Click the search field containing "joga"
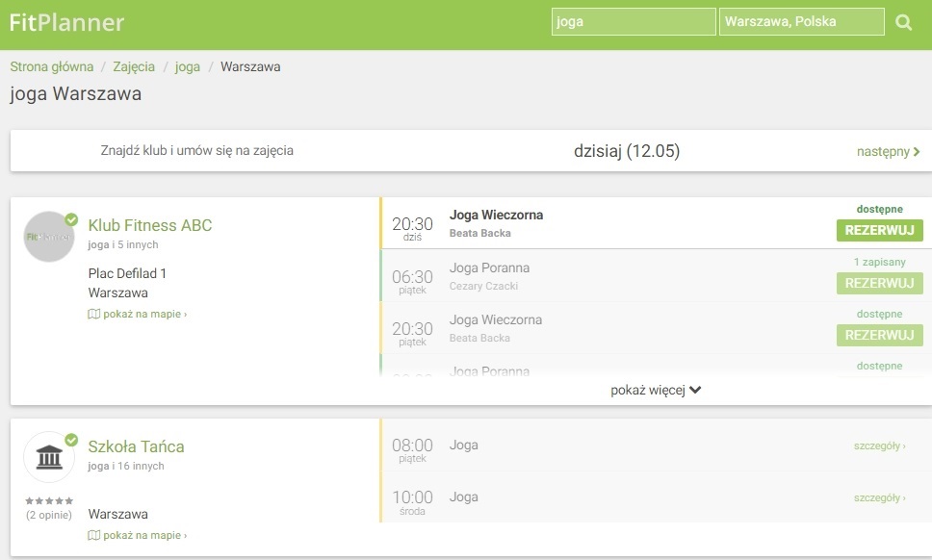Image resolution: width=932 pixels, height=560 pixels. tap(633, 20)
